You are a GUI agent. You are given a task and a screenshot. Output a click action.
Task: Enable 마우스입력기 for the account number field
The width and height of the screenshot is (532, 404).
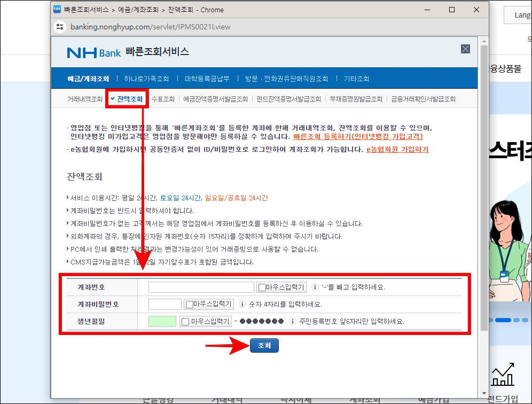coord(261,287)
